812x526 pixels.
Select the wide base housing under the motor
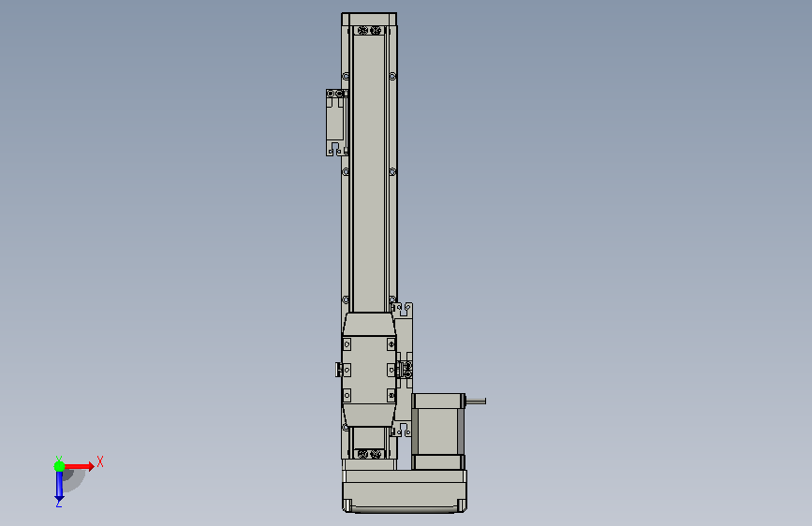coord(405,490)
